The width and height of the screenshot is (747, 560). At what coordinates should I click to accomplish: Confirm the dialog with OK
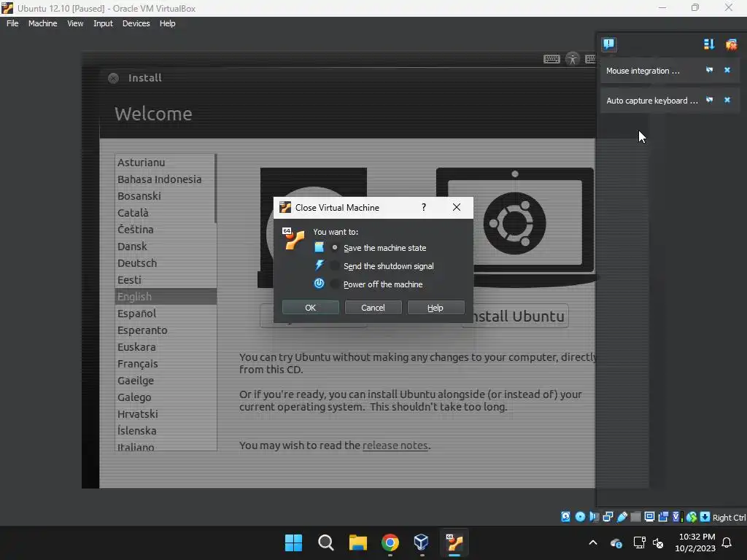[311, 308]
